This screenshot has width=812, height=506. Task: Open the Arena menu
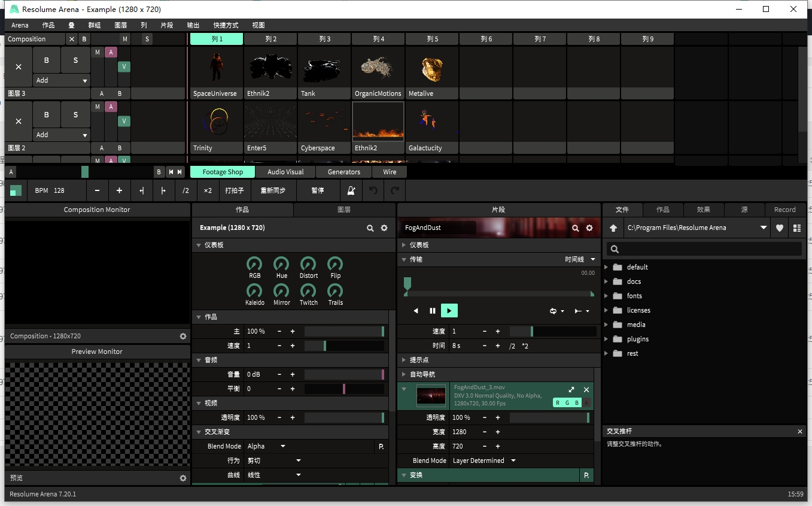pos(20,25)
